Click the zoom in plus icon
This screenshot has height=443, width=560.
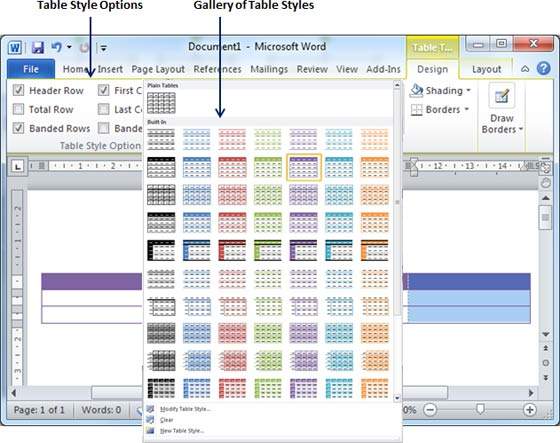click(530, 409)
